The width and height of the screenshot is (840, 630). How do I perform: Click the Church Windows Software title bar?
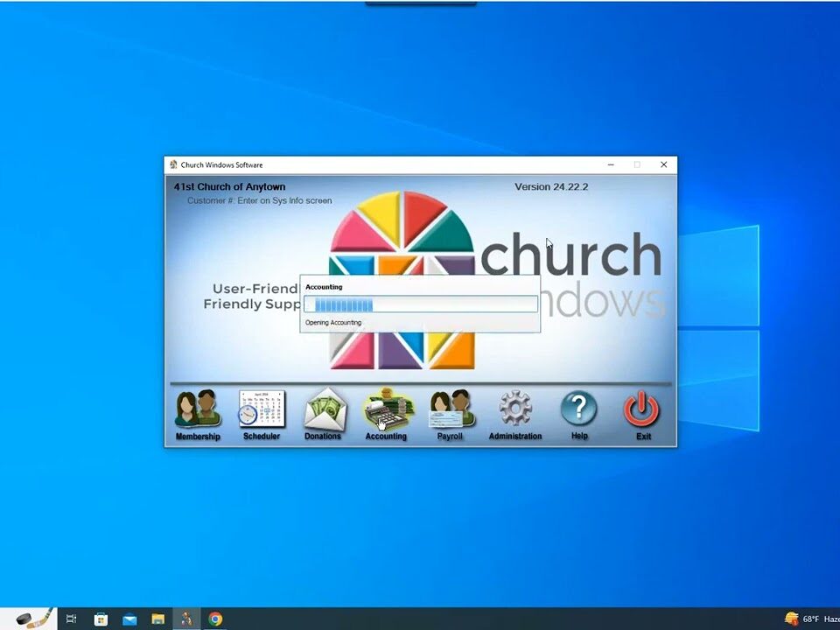(x=394, y=164)
